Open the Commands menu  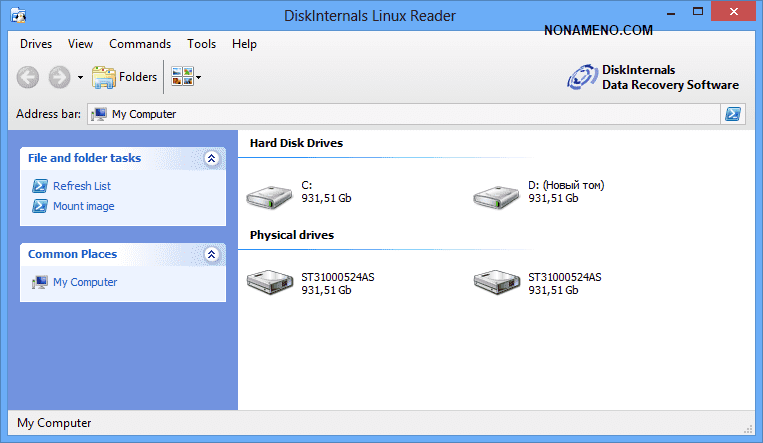coord(140,44)
